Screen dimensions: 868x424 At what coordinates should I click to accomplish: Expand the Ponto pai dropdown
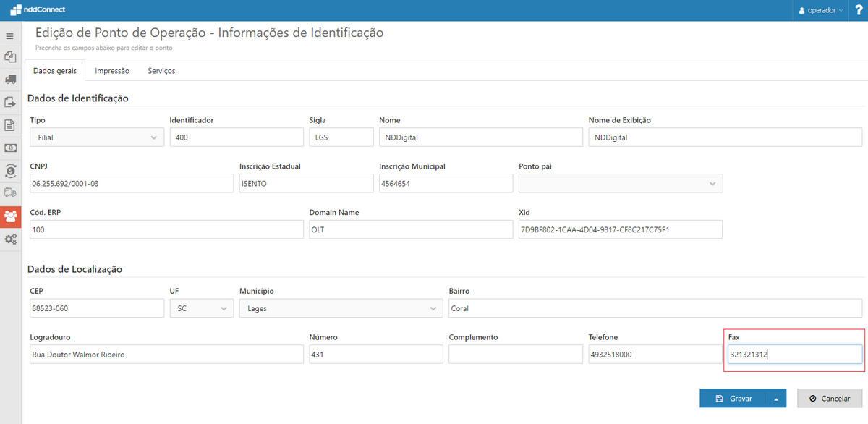(620, 183)
